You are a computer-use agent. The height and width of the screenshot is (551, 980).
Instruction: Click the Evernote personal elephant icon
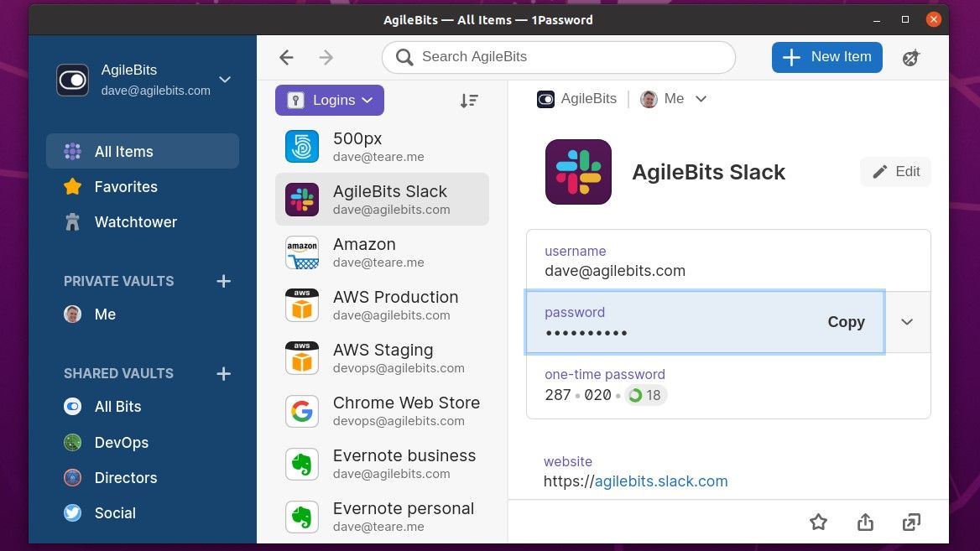click(302, 517)
